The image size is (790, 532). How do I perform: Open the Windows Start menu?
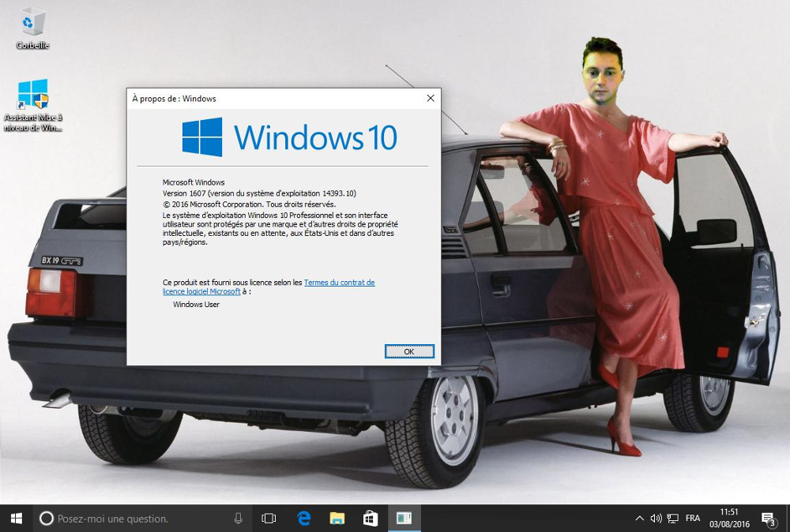click(x=16, y=519)
